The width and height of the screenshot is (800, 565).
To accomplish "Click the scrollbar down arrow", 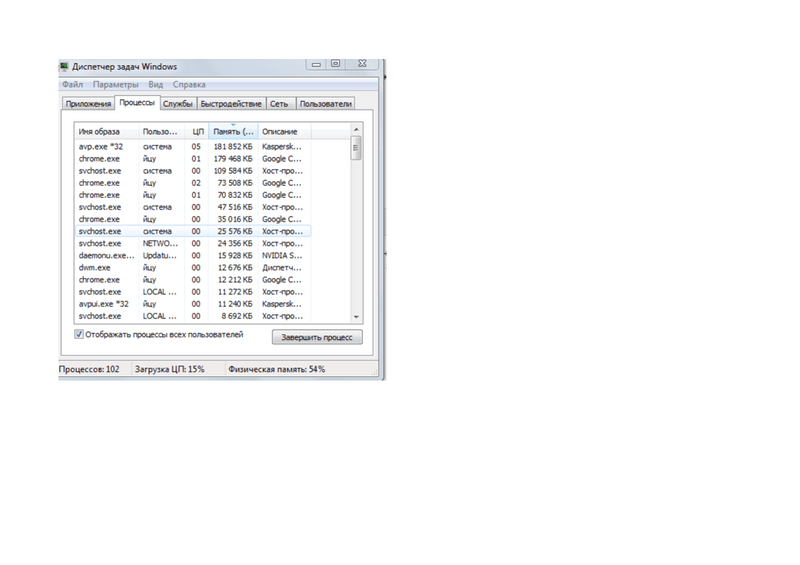I will pyautogui.click(x=356, y=317).
